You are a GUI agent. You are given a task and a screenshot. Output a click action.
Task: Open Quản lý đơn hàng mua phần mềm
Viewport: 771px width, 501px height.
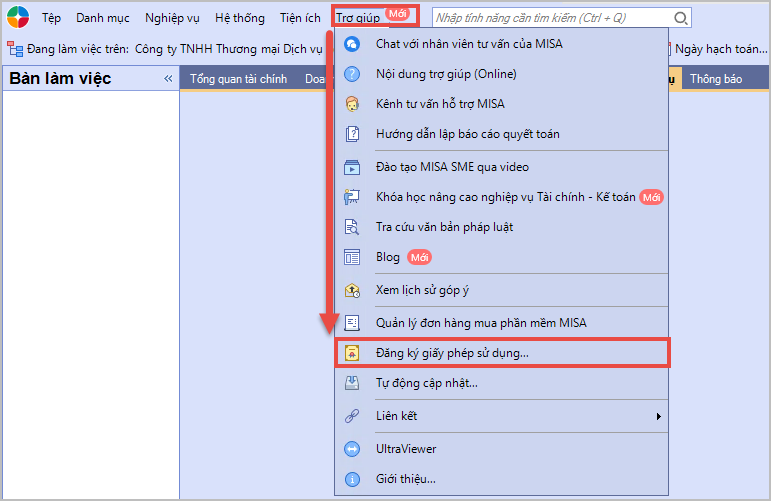(x=480, y=323)
